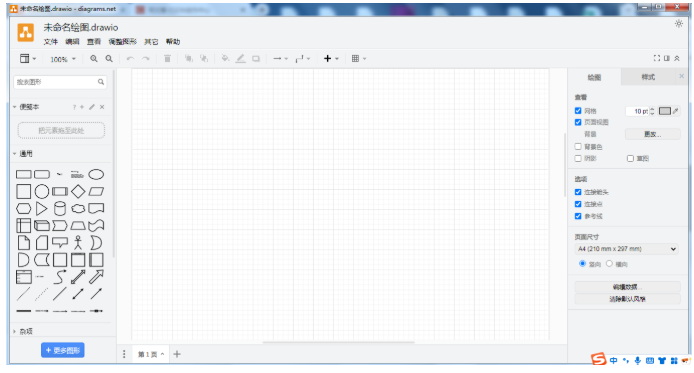Enable the Background Color (背景色) checkbox
Screen dimensions: 694x373
tap(578, 146)
